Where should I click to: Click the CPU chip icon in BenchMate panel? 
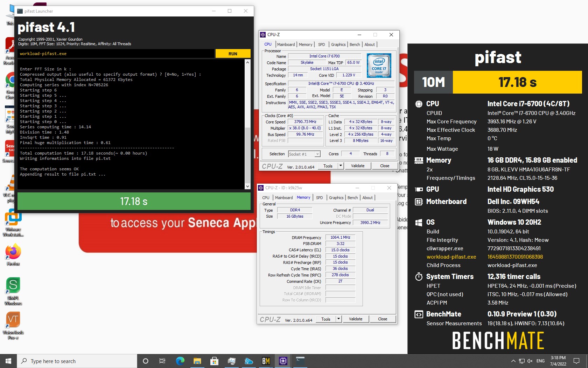click(x=419, y=104)
